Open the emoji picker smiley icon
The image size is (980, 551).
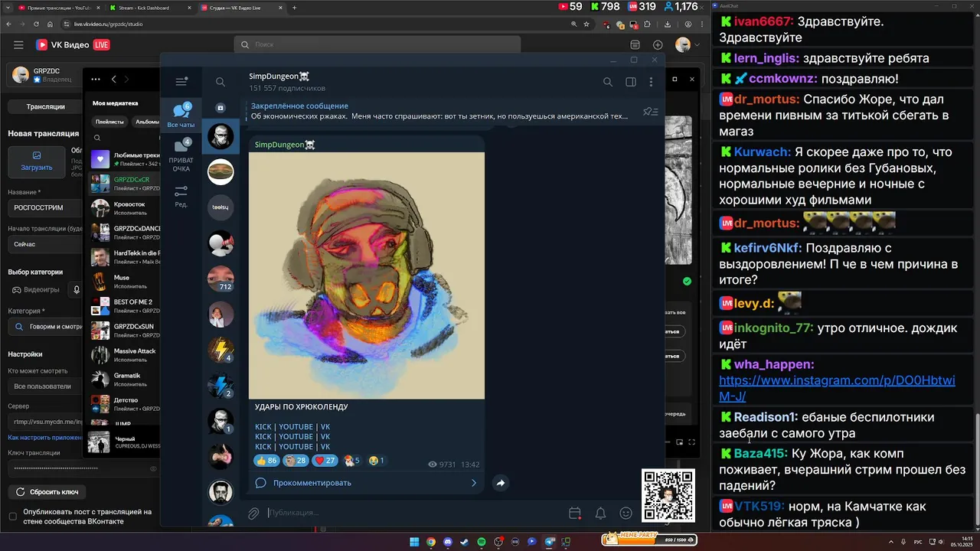[x=626, y=514]
